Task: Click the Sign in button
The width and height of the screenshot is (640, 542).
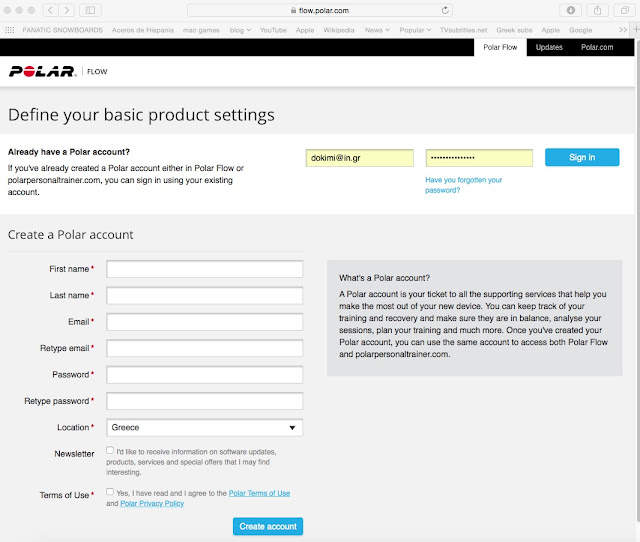Action: [582, 157]
